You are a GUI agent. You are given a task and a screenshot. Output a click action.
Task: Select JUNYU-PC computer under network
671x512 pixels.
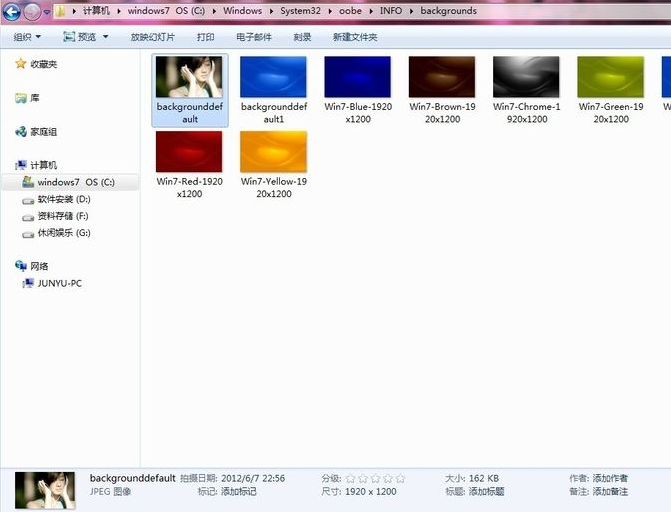(x=59, y=283)
